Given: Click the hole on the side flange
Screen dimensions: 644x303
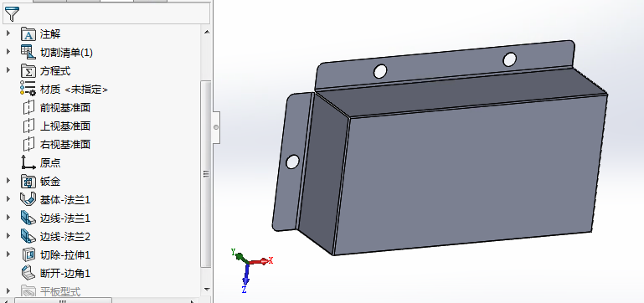Looking at the screenshot, I should 292,162.
